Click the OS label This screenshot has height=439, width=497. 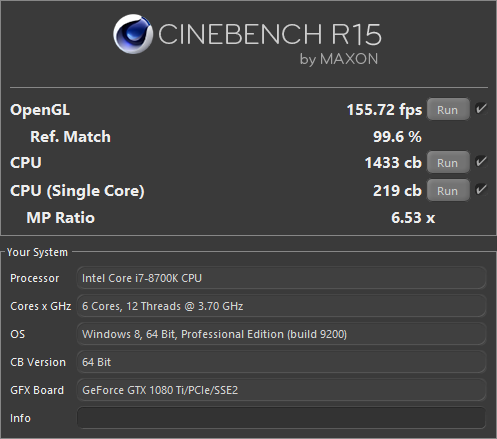coord(18,334)
